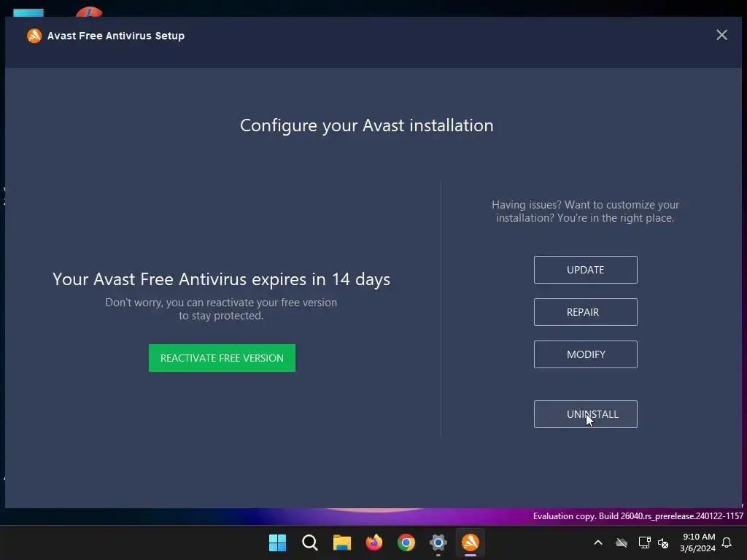
Task: Open the MODIFY installation option
Action: tap(586, 354)
